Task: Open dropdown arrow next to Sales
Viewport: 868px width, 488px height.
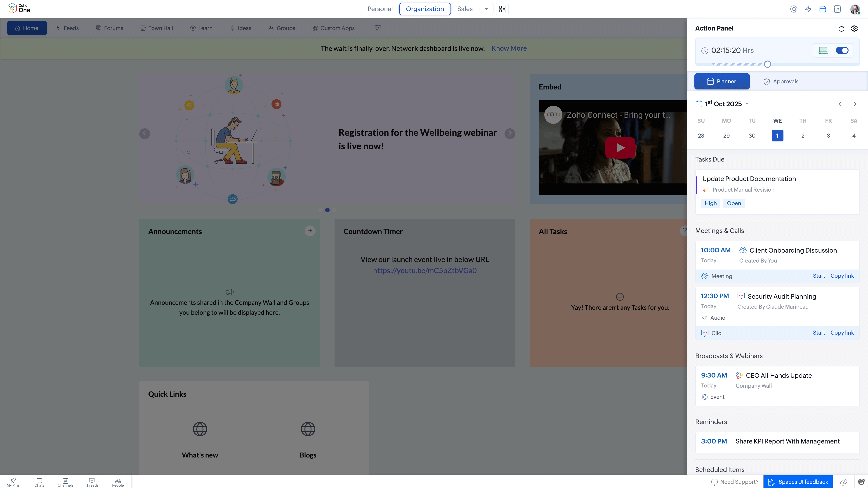Action: tap(486, 9)
